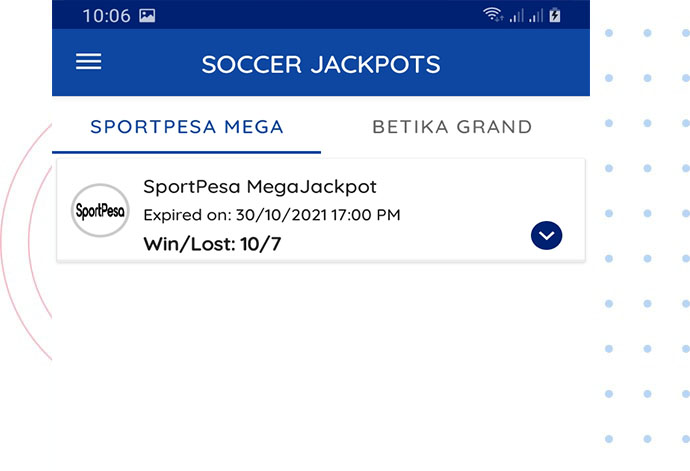The image size is (690, 471).
Task: Tap the battery charging status icon
Action: [555, 15]
